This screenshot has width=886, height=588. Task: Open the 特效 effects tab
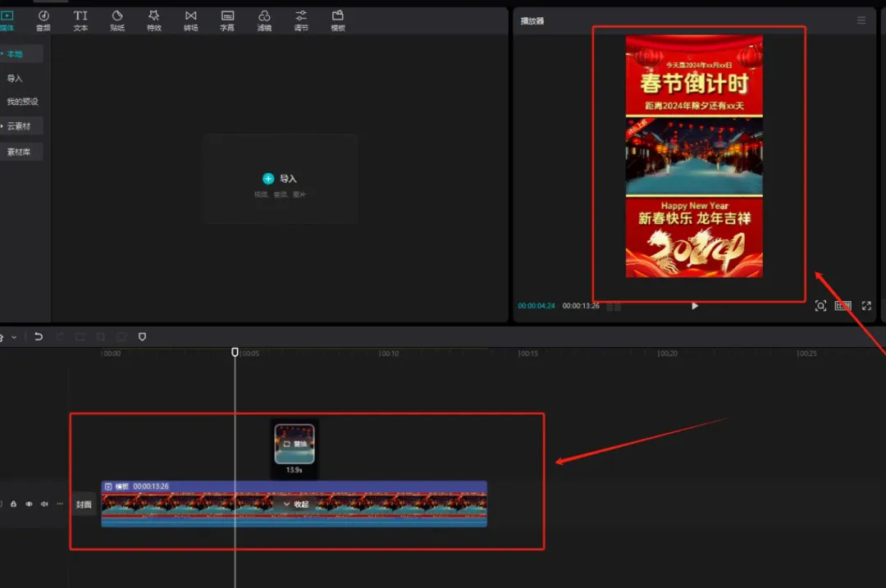[x=153, y=21]
